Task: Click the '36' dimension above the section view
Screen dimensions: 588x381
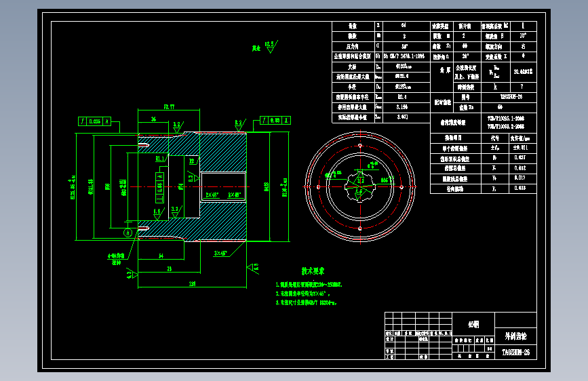Action: (x=153, y=119)
